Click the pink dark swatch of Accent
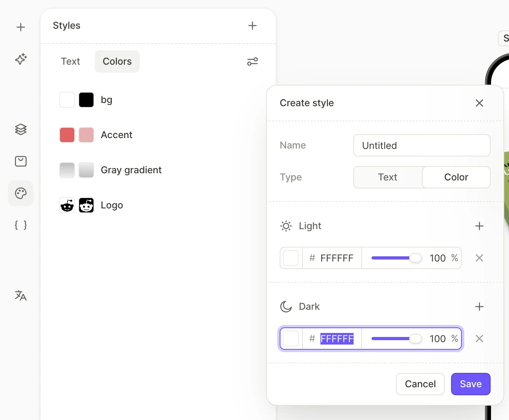Screen dimensions: 509x420 86,135
